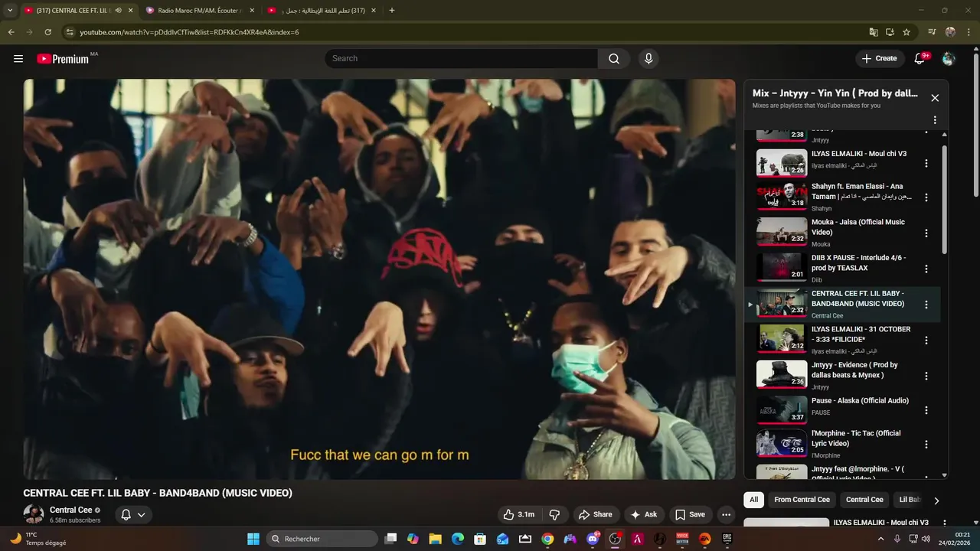Viewport: 980px width, 551px height.
Task: Open Central Cee channel name link
Action: [70, 510]
